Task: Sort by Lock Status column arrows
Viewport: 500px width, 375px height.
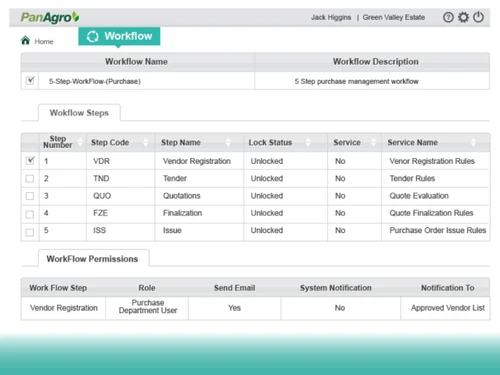Action: point(308,142)
